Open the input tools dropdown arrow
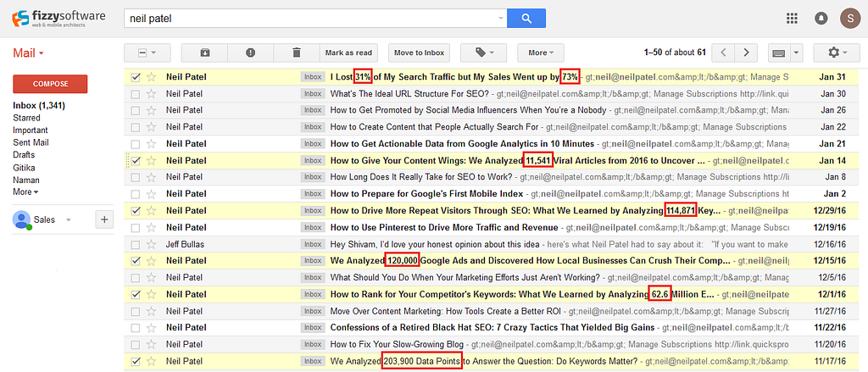 796,53
